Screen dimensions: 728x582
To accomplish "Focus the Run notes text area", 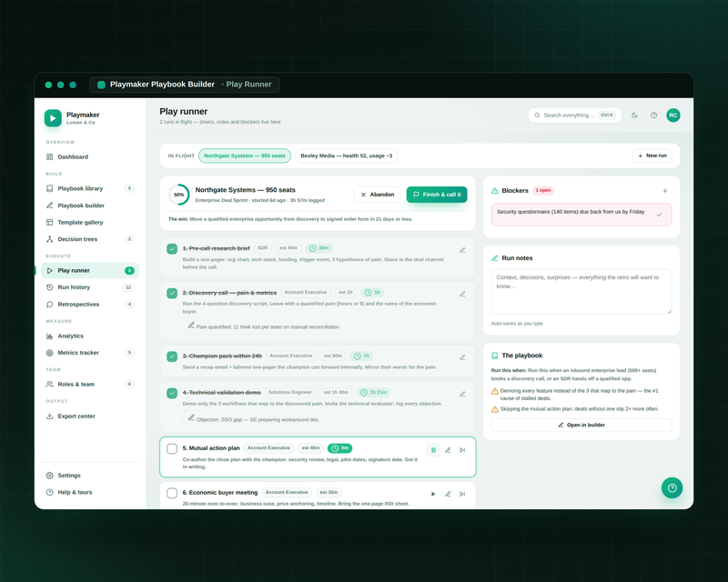I will [x=581, y=292].
